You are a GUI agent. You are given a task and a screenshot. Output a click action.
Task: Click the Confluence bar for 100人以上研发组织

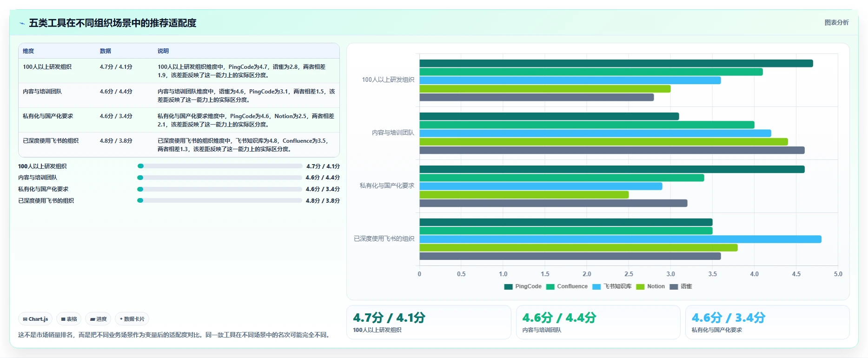[x=591, y=72]
